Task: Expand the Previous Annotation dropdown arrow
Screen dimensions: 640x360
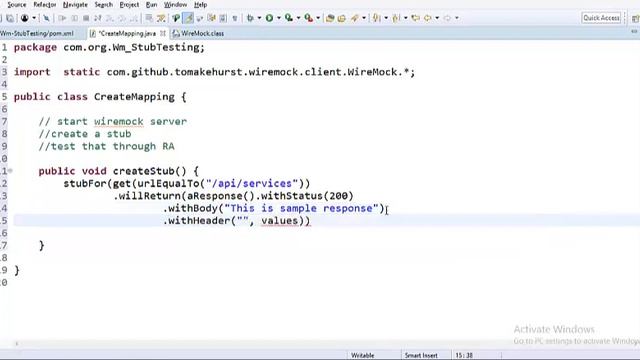Action: click(405, 18)
